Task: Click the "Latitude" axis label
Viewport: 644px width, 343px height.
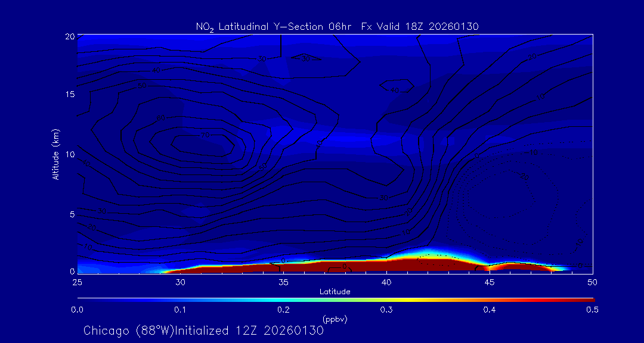Action: (x=335, y=292)
